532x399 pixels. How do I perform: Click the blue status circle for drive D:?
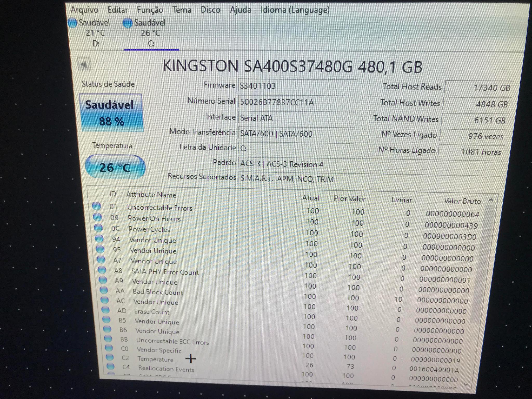pos(72,23)
